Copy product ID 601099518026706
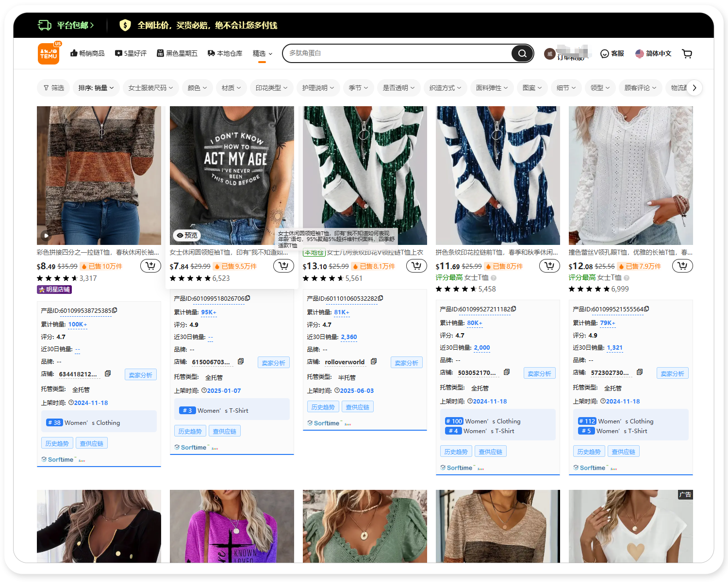The height and width of the screenshot is (582, 728). [248, 298]
